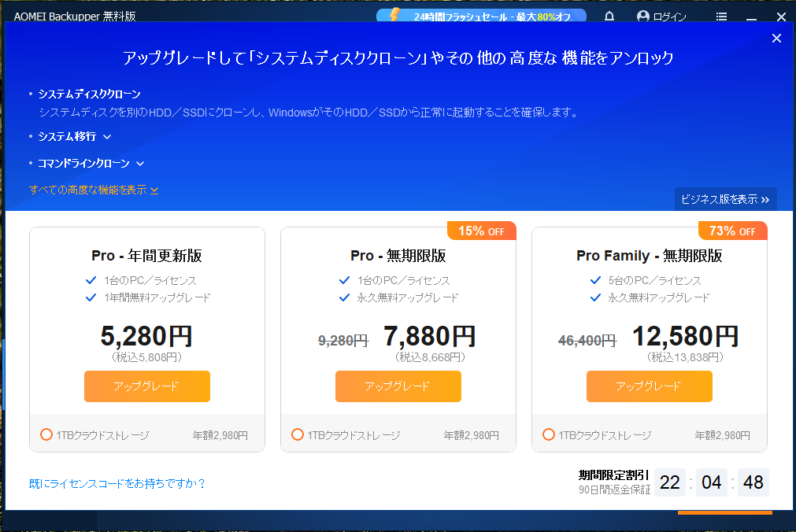Expand the コマンドラインクローン feature item
This screenshot has height=532, width=796.
[91, 164]
